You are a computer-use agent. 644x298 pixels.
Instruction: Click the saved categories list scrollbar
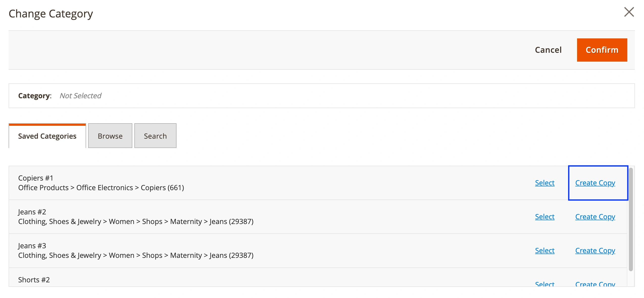coord(631,219)
